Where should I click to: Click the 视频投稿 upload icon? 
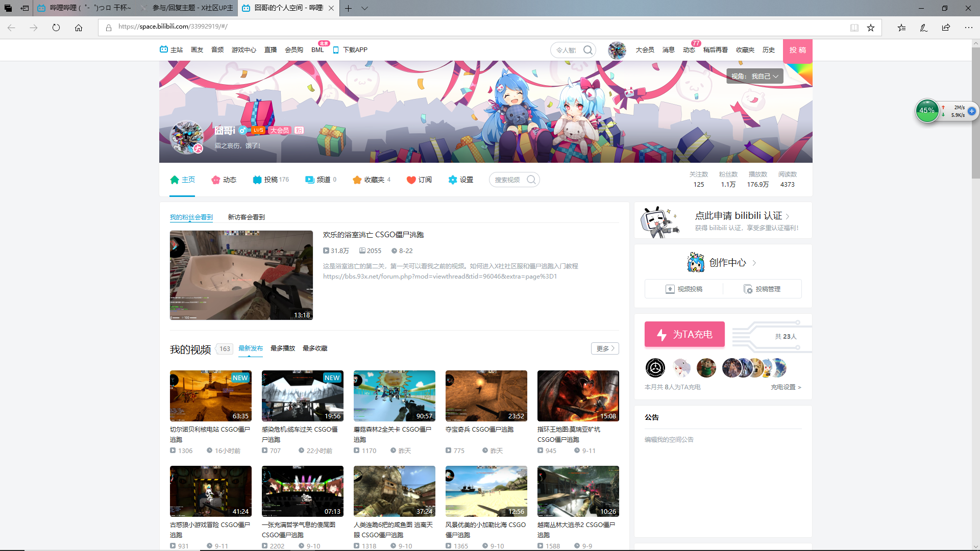click(x=670, y=289)
